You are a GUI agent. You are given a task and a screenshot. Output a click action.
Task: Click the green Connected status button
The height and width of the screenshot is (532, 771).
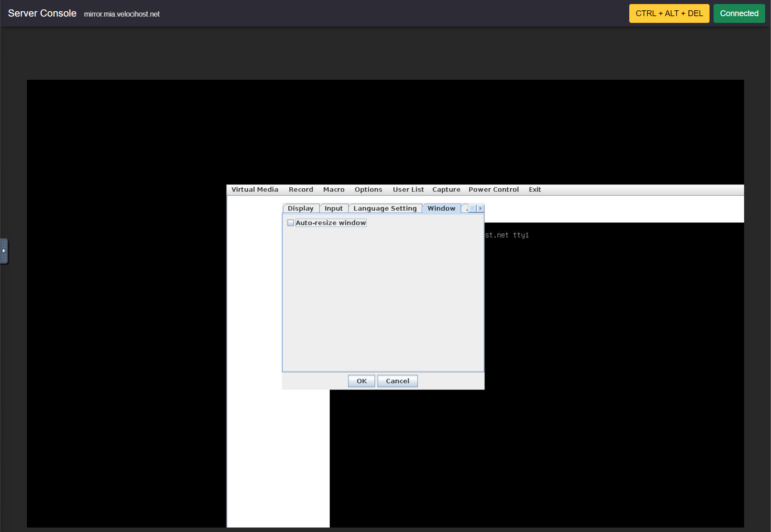click(x=739, y=13)
